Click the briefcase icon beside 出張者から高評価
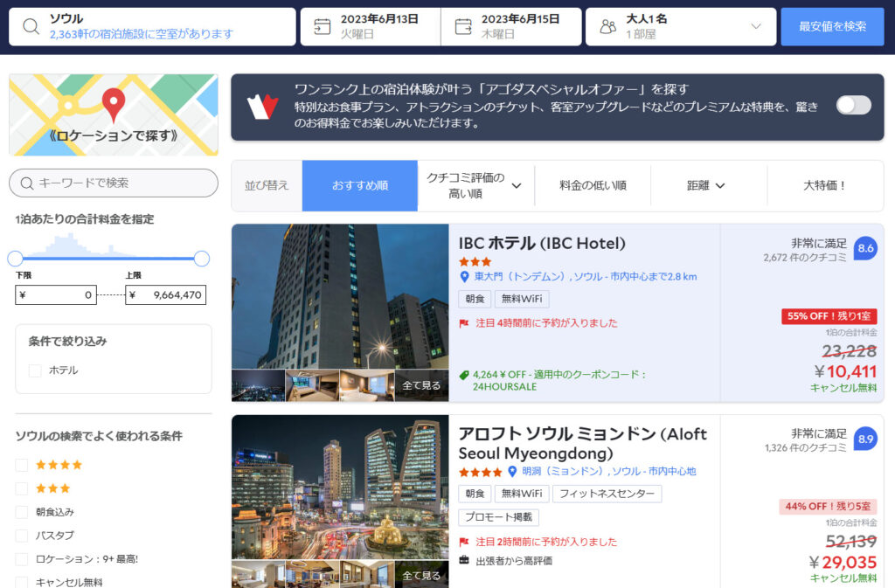 [x=464, y=561]
